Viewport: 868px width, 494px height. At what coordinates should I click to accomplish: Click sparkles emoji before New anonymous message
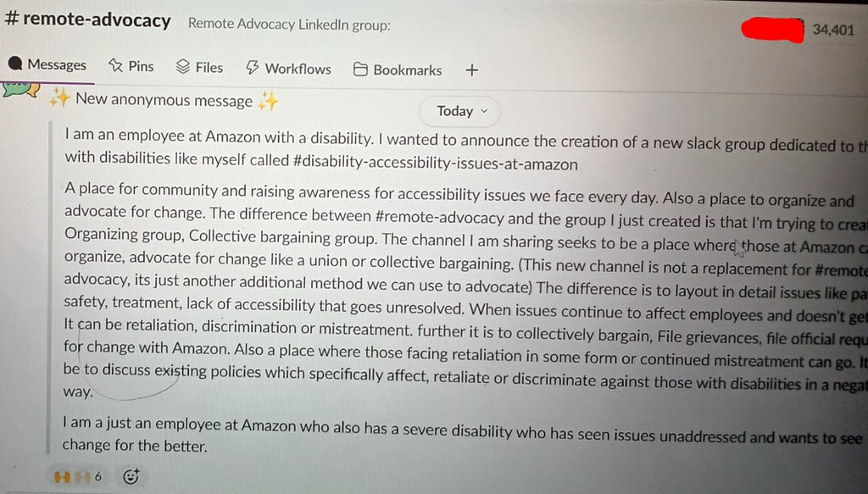(x=59, y=98)
